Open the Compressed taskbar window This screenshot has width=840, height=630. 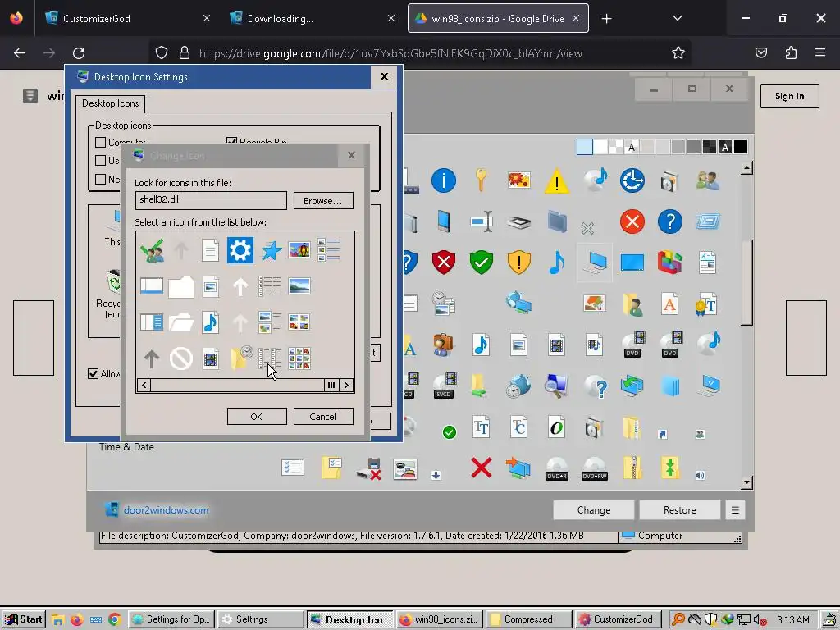(x=528, y=619)
